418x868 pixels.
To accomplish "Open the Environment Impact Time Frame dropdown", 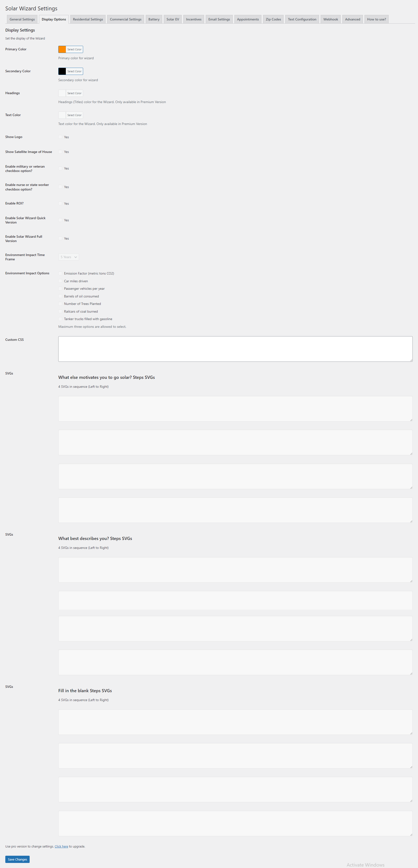I will 68,257.
